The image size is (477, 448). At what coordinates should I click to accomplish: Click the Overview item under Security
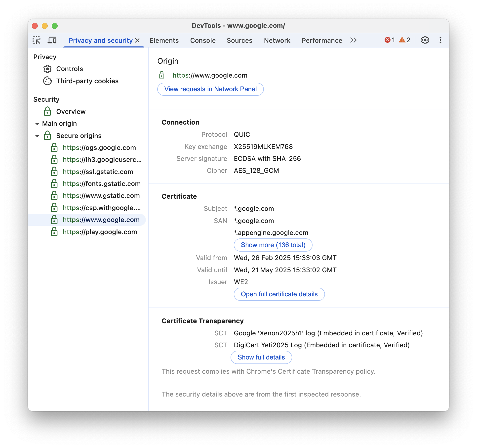point(71,111)
